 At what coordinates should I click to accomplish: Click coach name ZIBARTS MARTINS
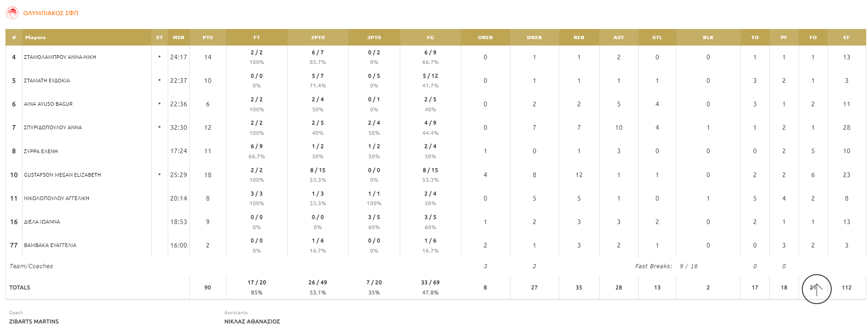tap(34, 322)
